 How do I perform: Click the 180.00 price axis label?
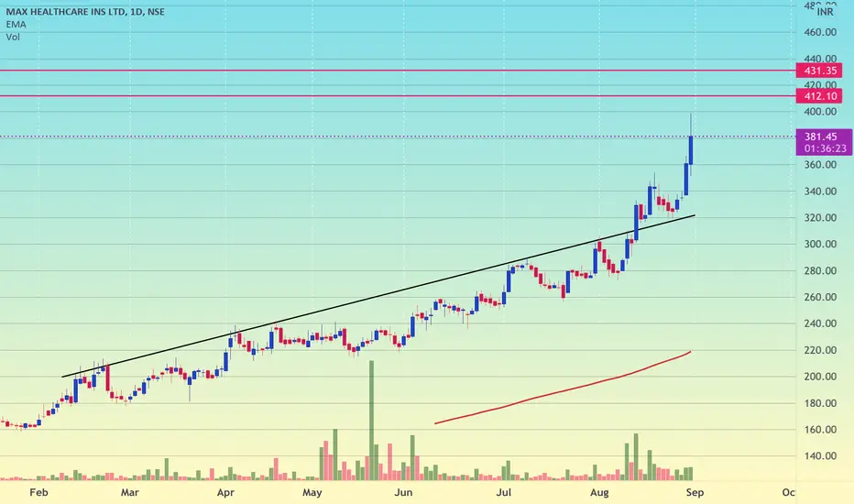[820, 403]
